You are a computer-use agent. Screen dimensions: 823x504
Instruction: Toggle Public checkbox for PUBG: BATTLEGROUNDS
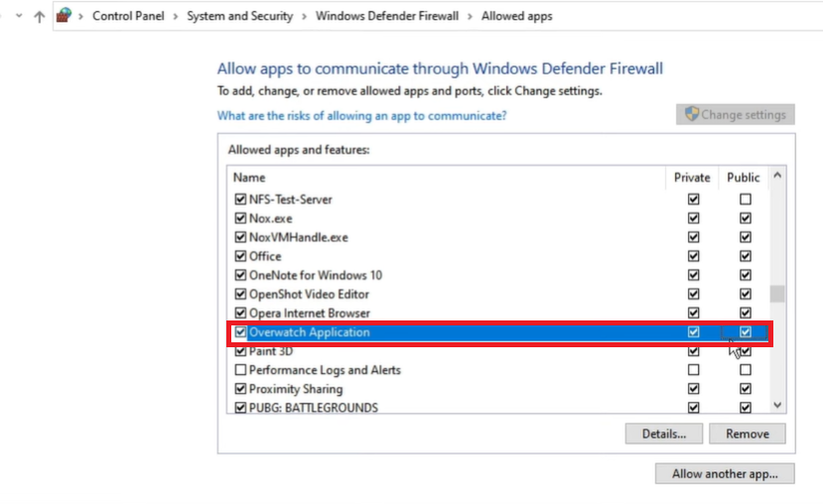[745, 408]
